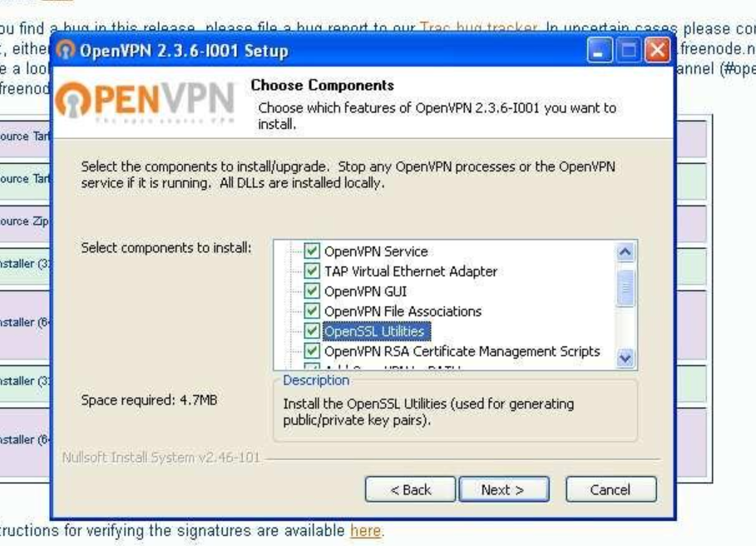Viewport: 756px width, 546px height.
Task: Click the OpenVPN icon in the title bar
Action: tap(66, 51)
